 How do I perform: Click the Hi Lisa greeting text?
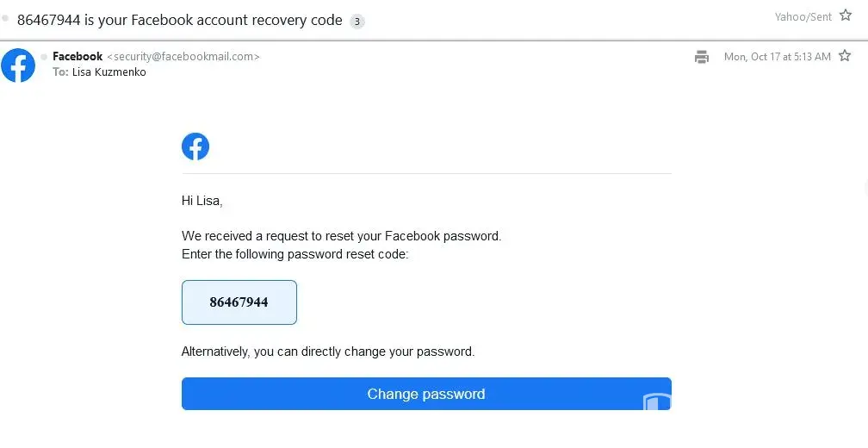click(x=201, y=201)
